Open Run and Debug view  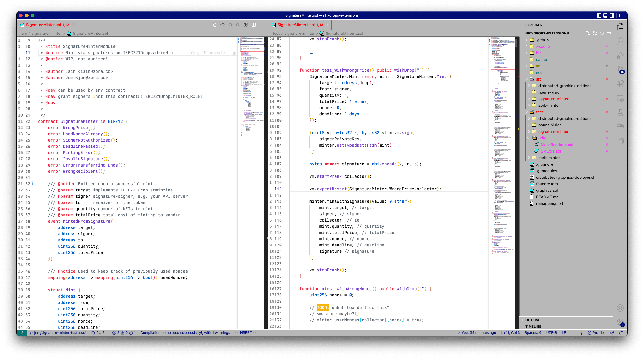tap(620, 55)
